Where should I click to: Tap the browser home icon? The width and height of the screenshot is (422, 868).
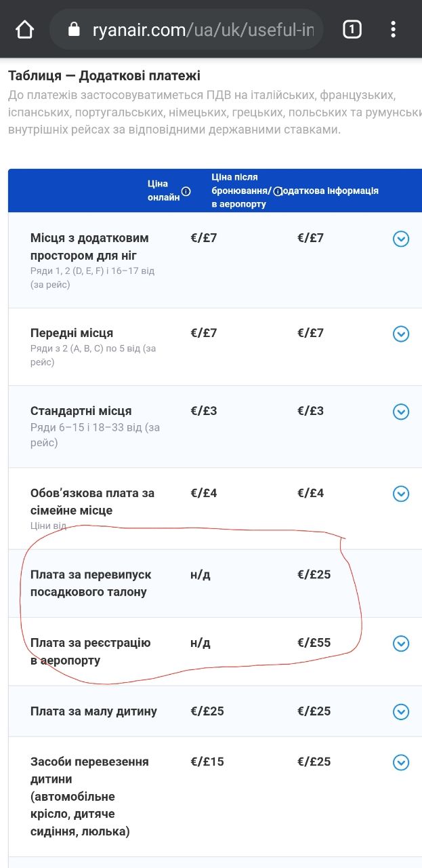pyautogui.click(x=24, y=30)
